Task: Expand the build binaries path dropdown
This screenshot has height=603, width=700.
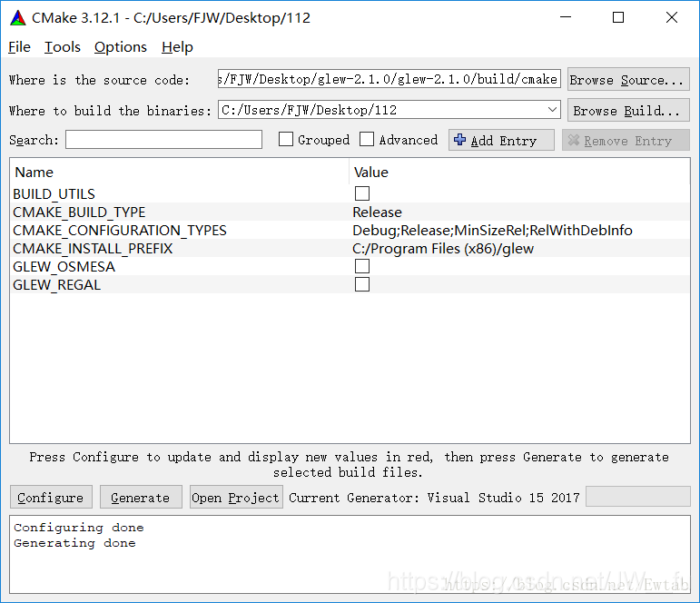Action: click(552, 110)
